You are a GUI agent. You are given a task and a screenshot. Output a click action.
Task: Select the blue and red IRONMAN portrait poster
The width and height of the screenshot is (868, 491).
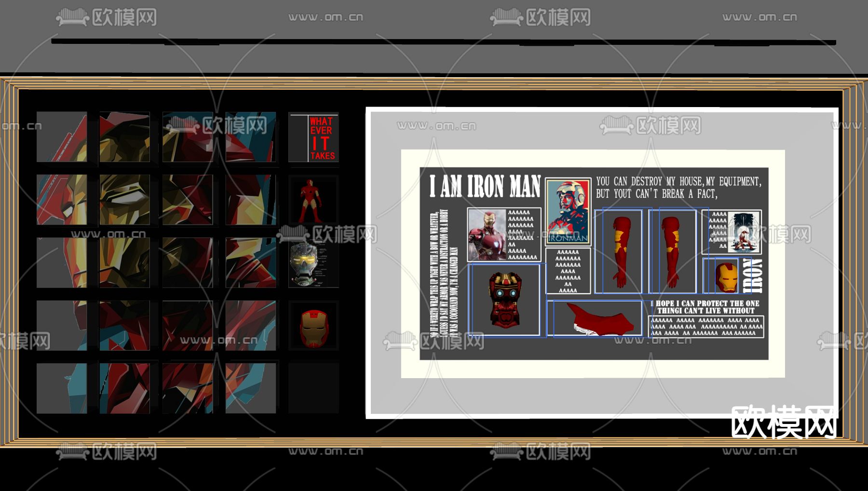click(x=568, y=212)
